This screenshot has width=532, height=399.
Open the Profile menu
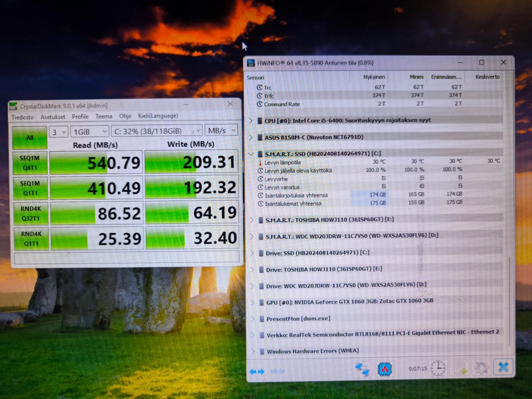[80, 116]
